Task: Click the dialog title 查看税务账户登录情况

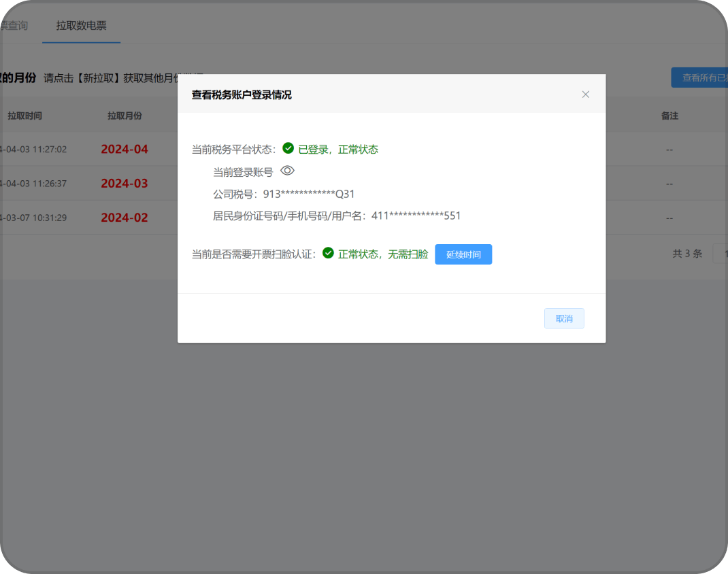Action: tap(242, 95)
